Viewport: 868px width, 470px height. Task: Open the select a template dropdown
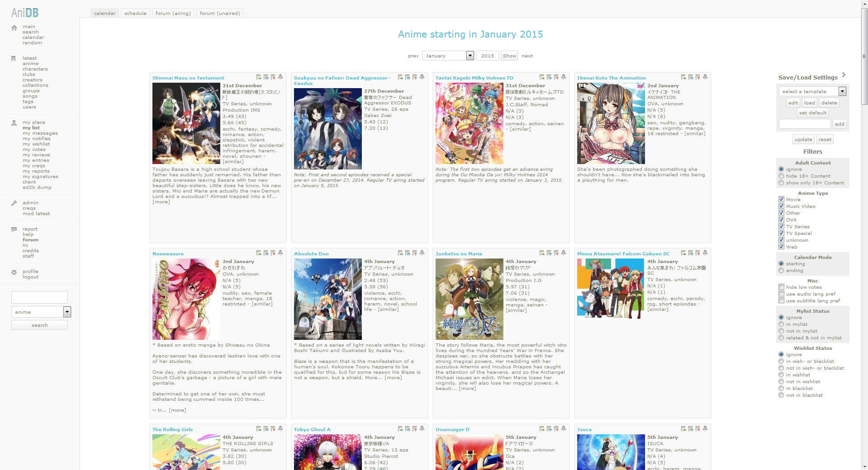(812, 91)
